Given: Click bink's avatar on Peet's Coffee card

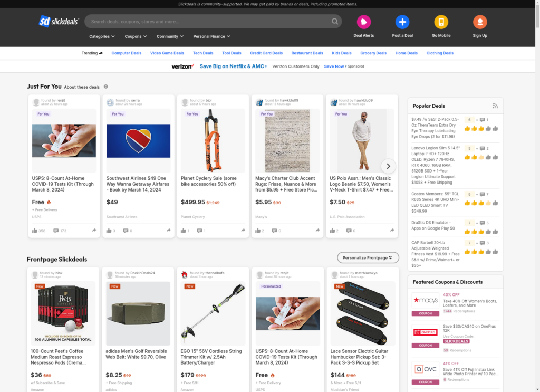Looking at the screenshot, I should [35, 274].
